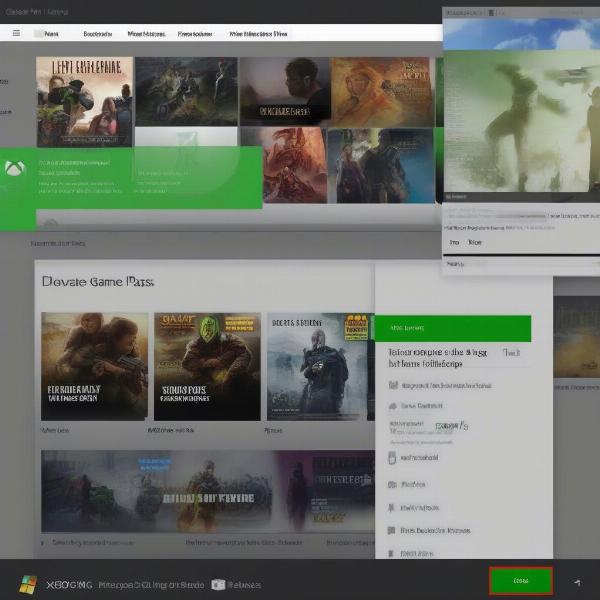Select the purple-toned silhouette game tile

[x=325, y=491]
